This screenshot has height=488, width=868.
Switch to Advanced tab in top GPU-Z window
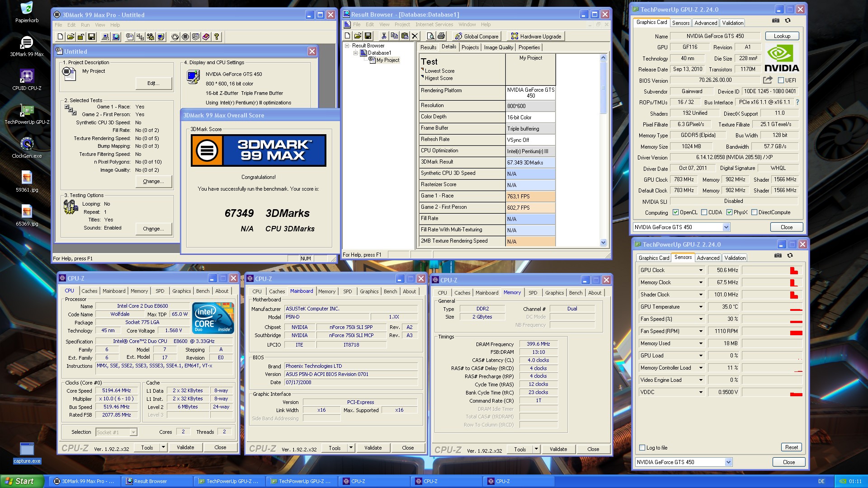[x=706, y=23]
